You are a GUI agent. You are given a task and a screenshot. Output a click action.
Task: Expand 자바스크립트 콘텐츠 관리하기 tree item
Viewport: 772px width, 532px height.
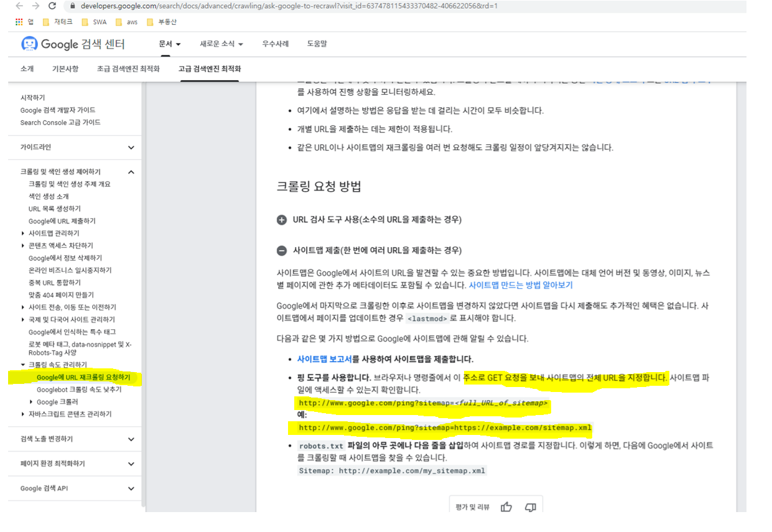point(23,414)
